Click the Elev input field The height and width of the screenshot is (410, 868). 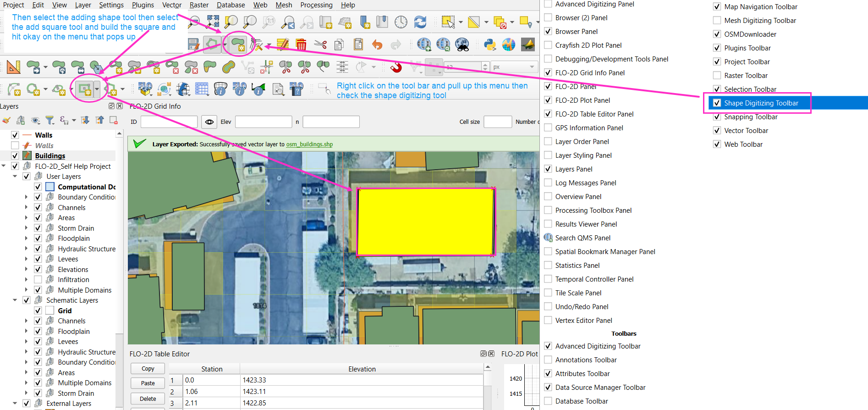(x=263, y=122)
